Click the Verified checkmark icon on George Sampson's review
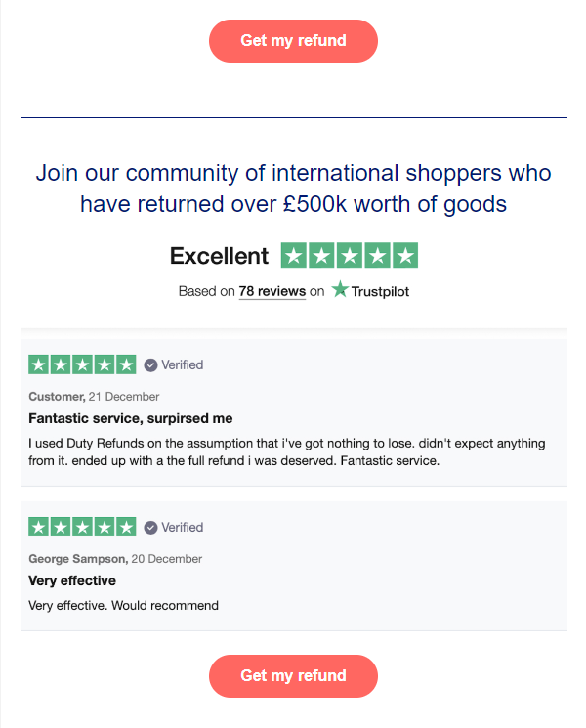586x728 pixels. [150, 528]
